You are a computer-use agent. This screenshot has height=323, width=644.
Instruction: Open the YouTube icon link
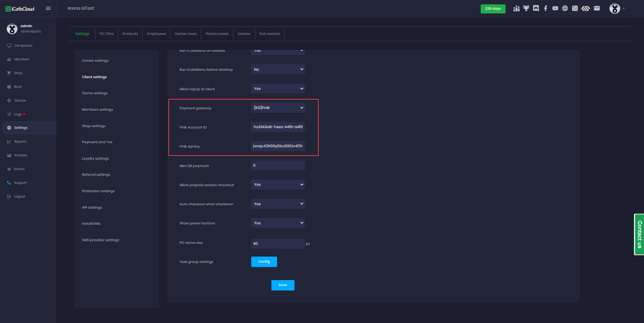tap(555, 8)
